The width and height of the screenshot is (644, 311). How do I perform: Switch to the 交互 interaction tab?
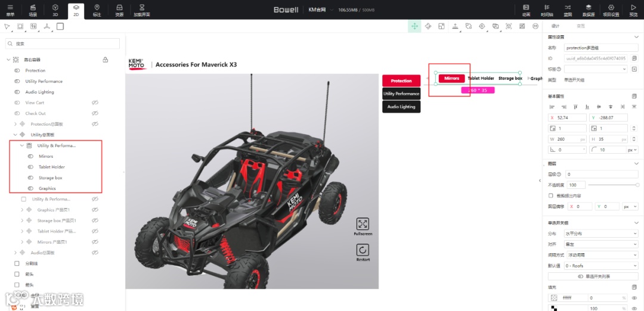point(580,26)
